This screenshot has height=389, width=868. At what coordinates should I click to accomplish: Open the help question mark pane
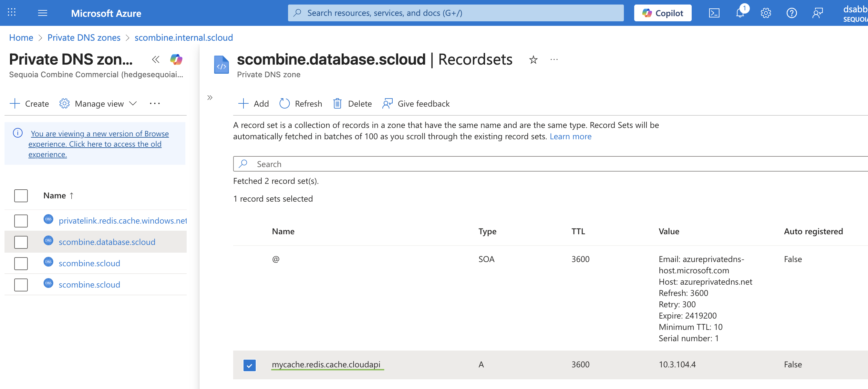[791, 13]
